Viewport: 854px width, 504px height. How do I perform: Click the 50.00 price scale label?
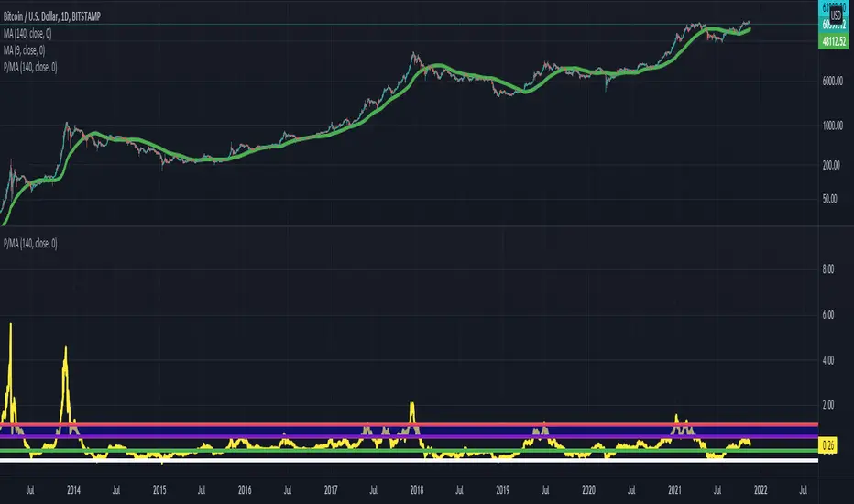(829, 199)
